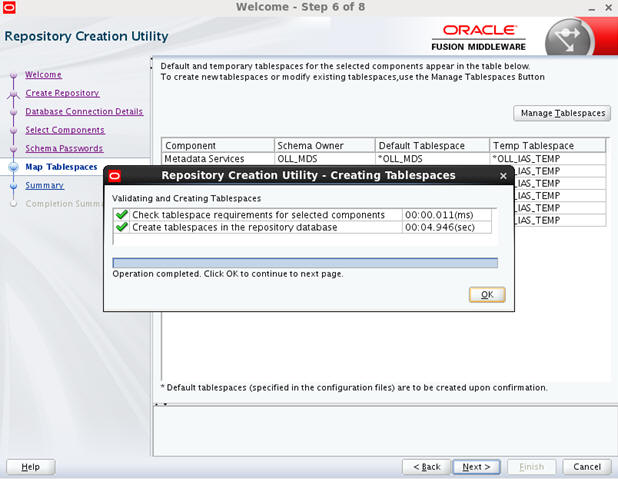Close the main Welcome window
This screenshot has width=618, height=479.
tap(608, 7)
